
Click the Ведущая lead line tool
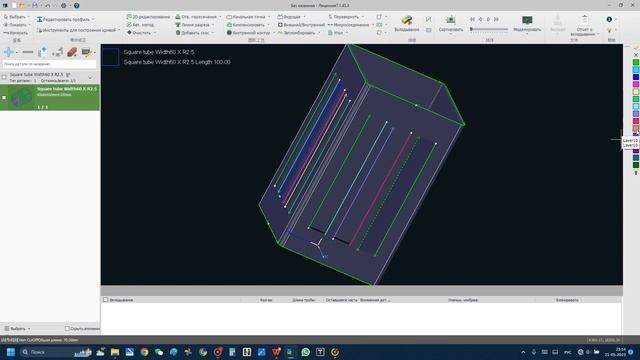pyautogui.click(x=289, y=17)
